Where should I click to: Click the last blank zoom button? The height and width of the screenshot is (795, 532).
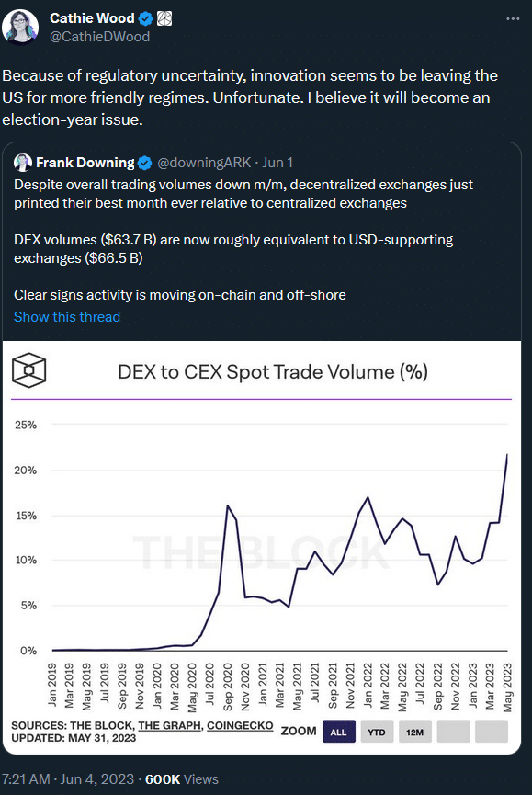(492, 732)
